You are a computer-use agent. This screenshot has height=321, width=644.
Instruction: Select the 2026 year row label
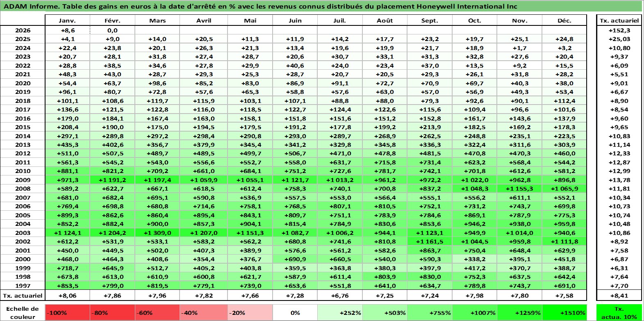click(23, 30)
